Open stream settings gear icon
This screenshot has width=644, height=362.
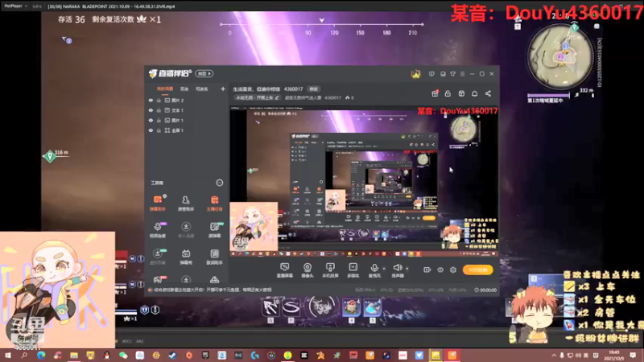point(453,269)
